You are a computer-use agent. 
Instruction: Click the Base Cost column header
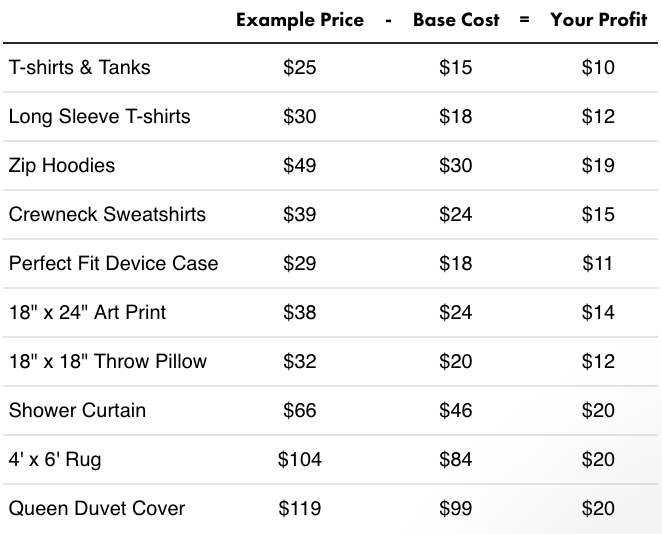(456, 20)
